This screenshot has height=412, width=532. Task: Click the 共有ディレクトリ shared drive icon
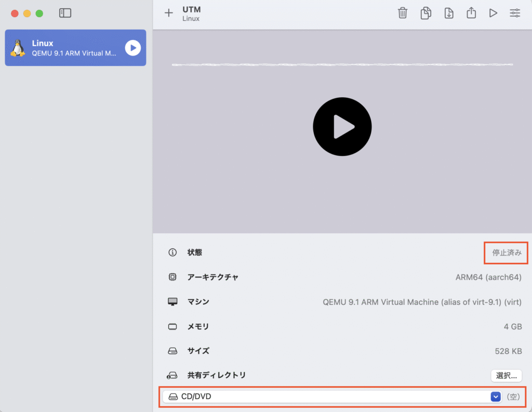tap(172, 375)
